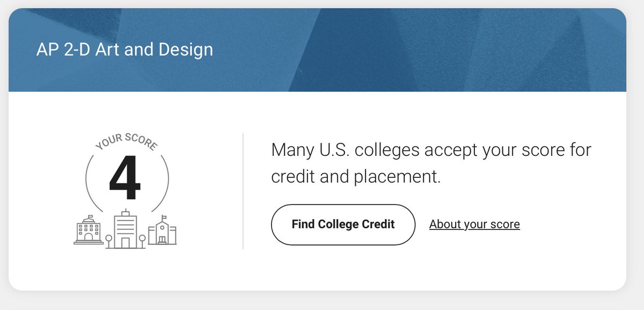Select the AP 2-D Art and Design title
The height and width of the screenshot is (310, 644).
click(125, 50)
